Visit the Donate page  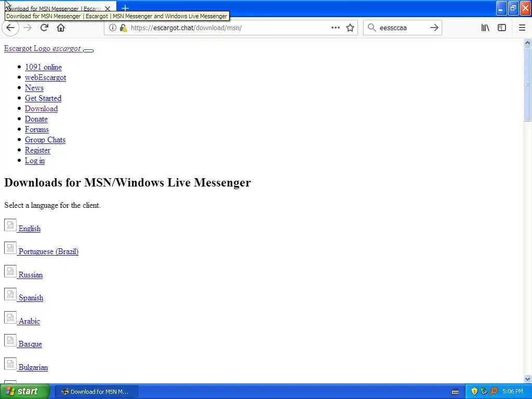pos(36,119)
